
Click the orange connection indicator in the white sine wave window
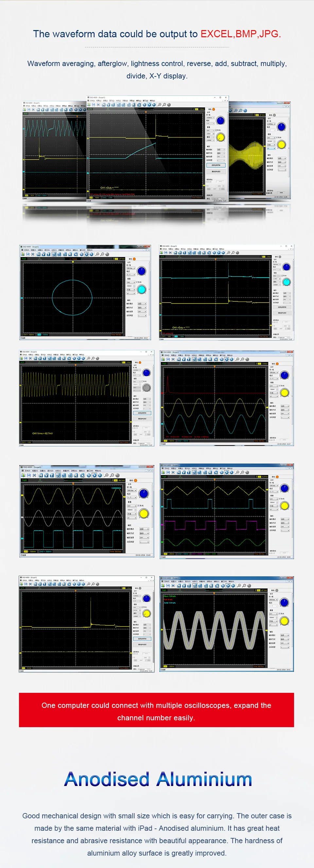136,480
